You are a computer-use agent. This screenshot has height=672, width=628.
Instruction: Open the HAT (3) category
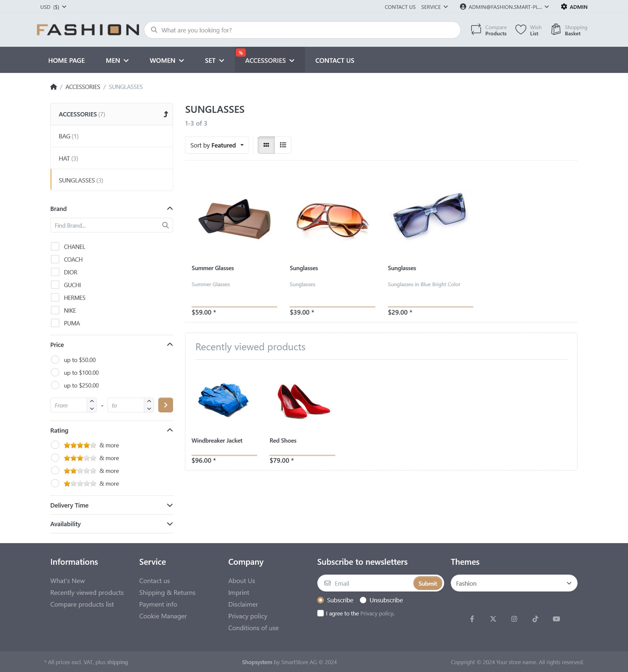112,158
